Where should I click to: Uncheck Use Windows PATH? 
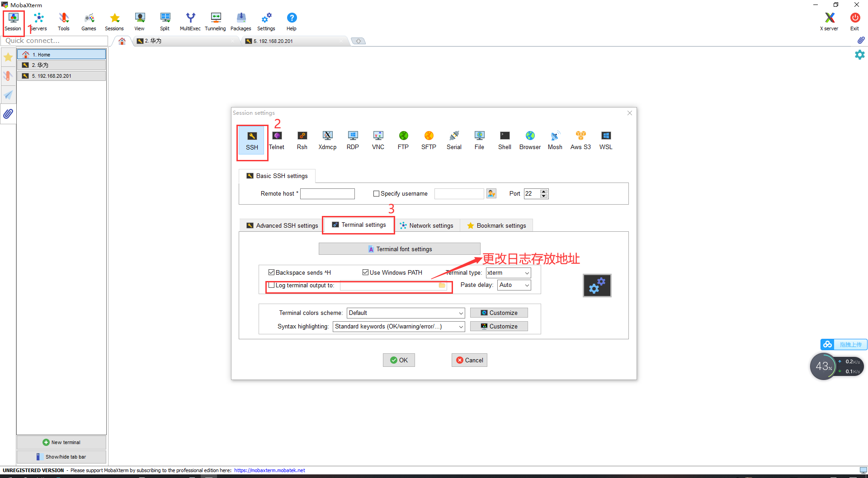pos(366,272)
